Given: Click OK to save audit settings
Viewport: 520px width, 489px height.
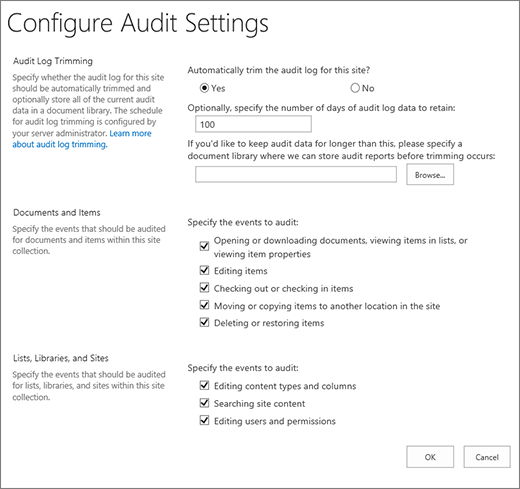Looking at the screenshot, I should [x=430, y=457].
